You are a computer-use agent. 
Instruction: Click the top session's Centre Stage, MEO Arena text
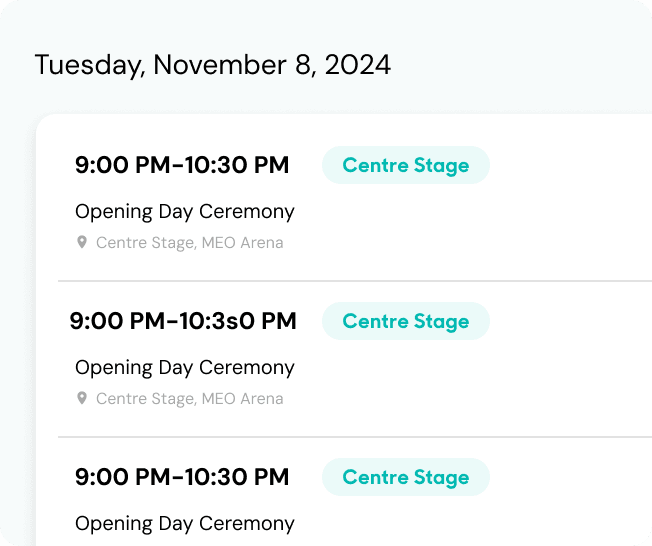click(190, 243)
